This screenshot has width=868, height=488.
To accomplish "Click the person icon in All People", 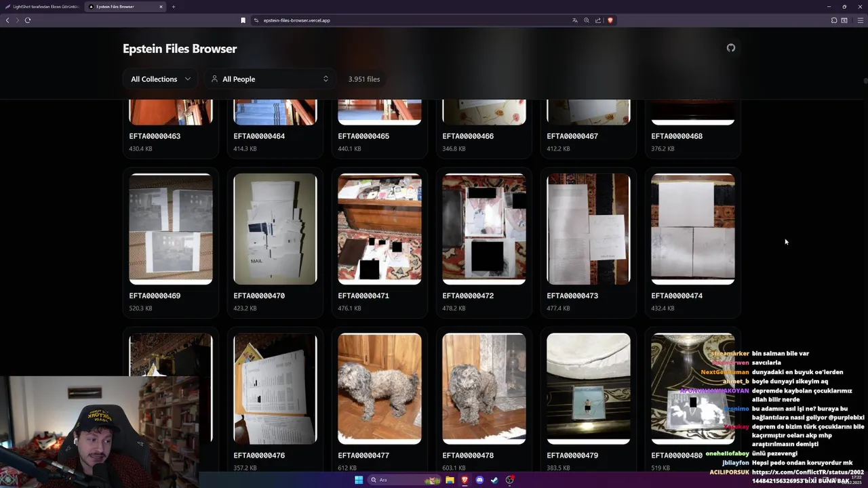I will (x=214, y=79).
